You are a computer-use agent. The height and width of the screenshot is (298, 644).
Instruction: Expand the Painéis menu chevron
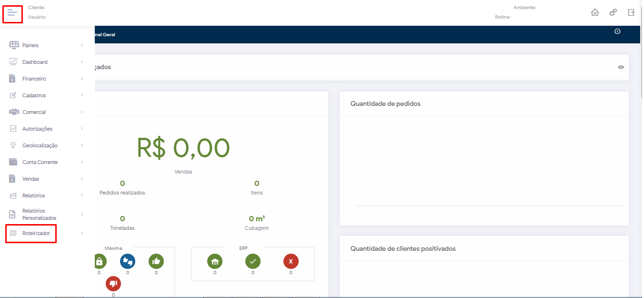coord(82,45)
